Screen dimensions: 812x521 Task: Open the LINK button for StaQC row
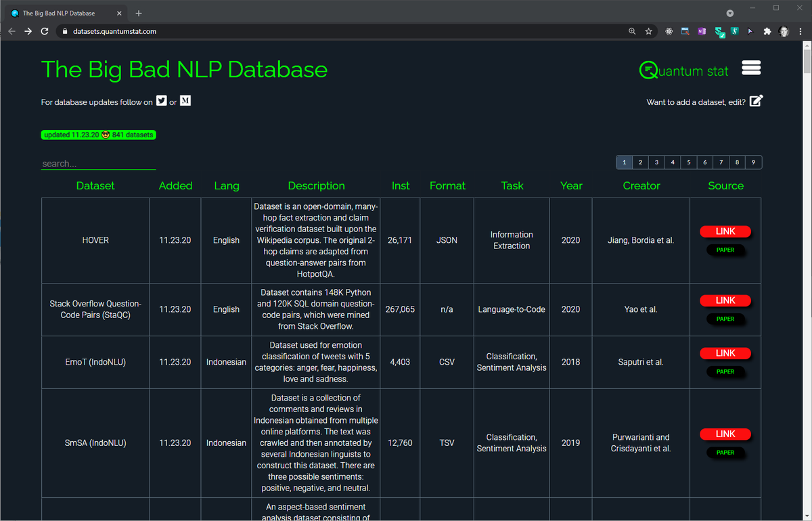coord(725,300)
